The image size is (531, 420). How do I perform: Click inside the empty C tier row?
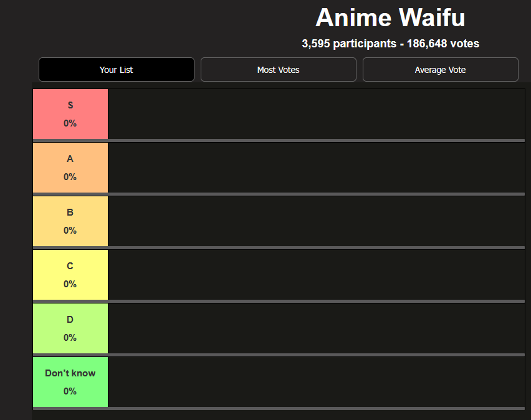click(x=317, y=275)
